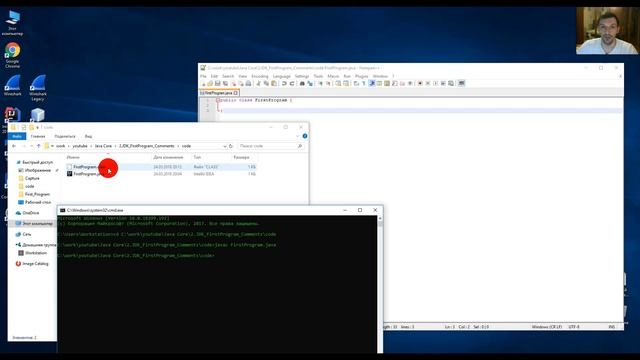The image size is (640, 360).
Task: Cut selection using Notepad++ scissors icon
Action: (x=259, y=83)
